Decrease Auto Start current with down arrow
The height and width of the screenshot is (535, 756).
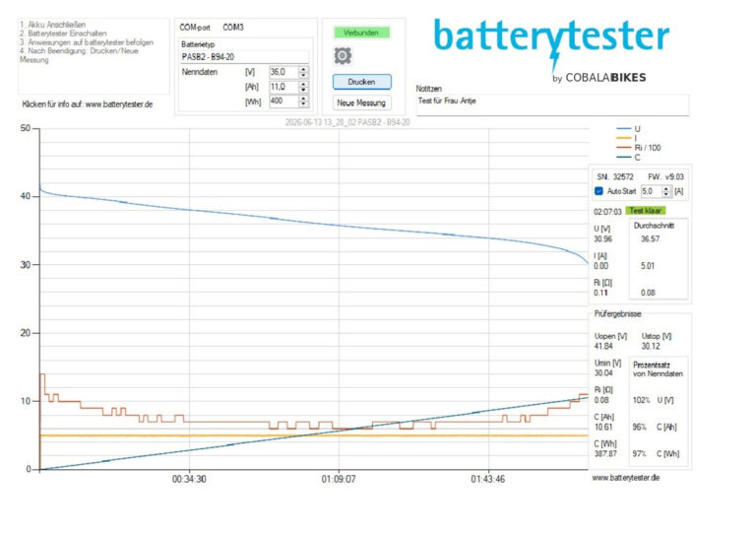coord(666,194)
